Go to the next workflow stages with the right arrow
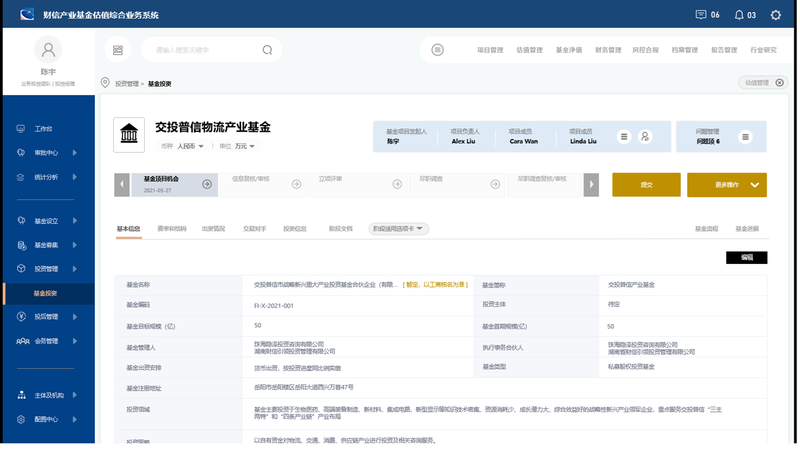This screenshot has width=800, height=450. click(x=591, y=185)
